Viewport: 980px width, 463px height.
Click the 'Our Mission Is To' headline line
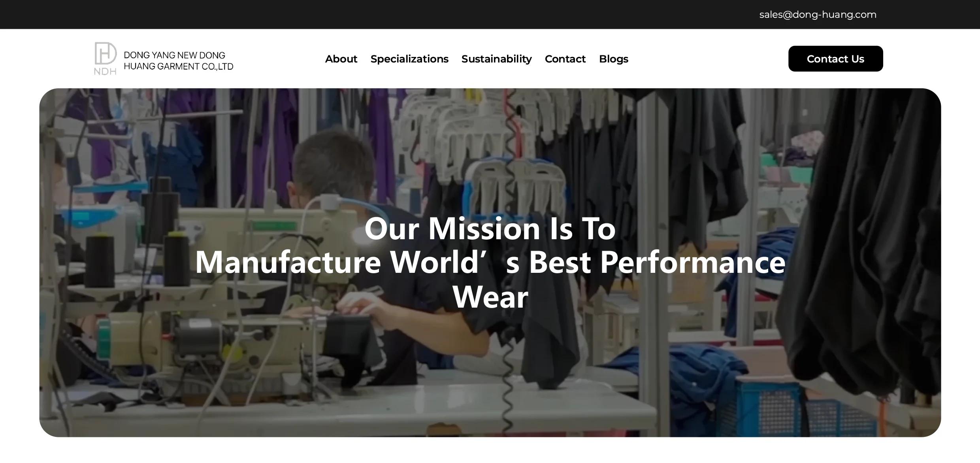(490, 229)
